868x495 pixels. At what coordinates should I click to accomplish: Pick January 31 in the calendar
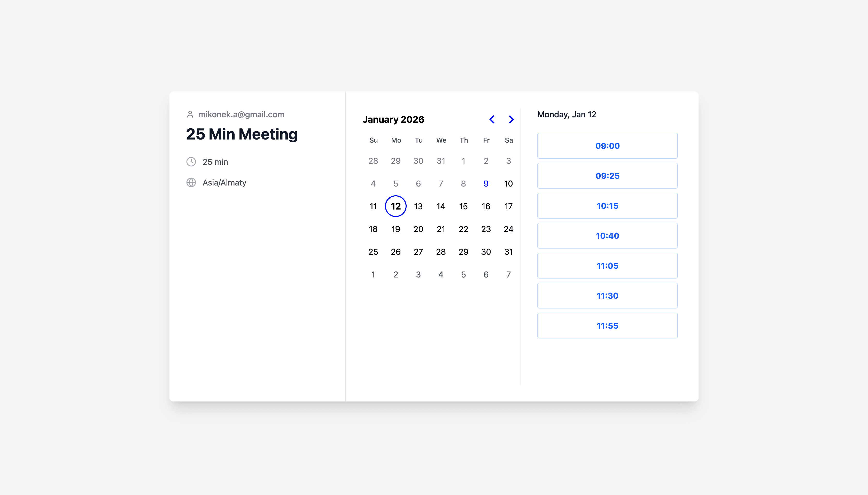click(x=508, y=252)
